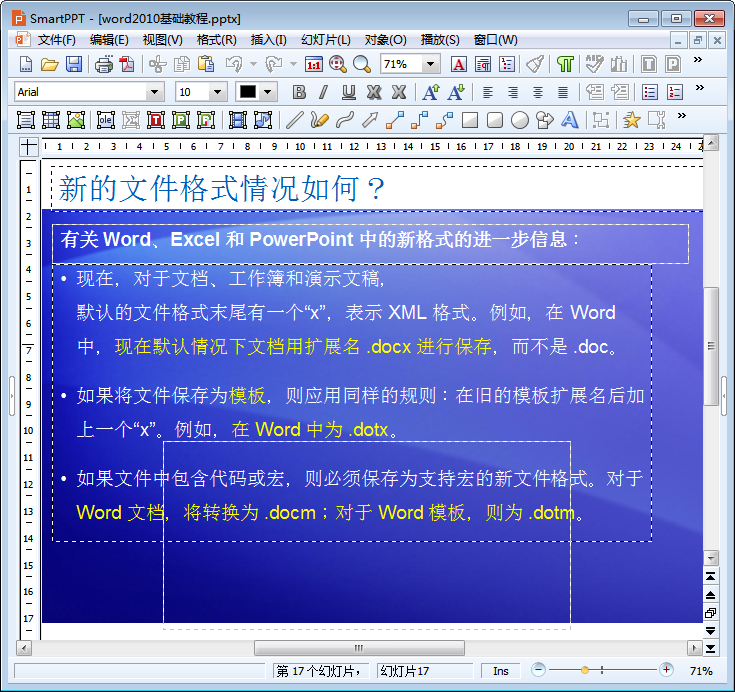Click the red A character format icon
735x692 pixels.
pyautogui.click(x=458, y=64)
